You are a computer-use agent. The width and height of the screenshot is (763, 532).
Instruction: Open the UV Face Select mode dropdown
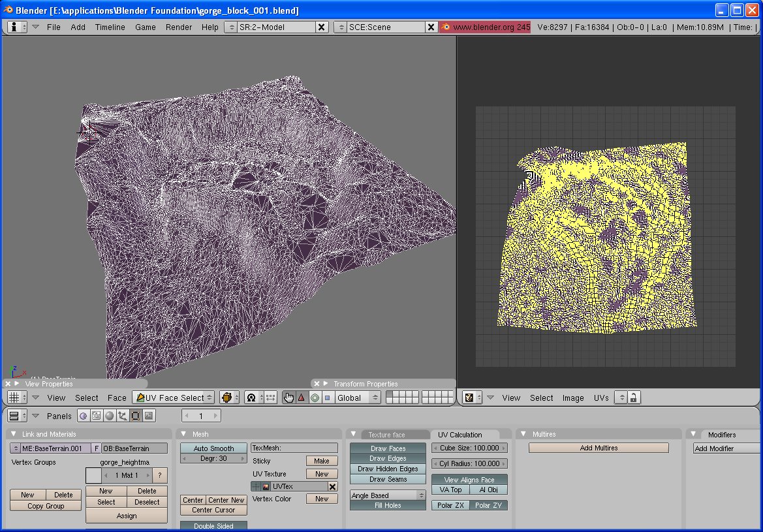(173, 398)
